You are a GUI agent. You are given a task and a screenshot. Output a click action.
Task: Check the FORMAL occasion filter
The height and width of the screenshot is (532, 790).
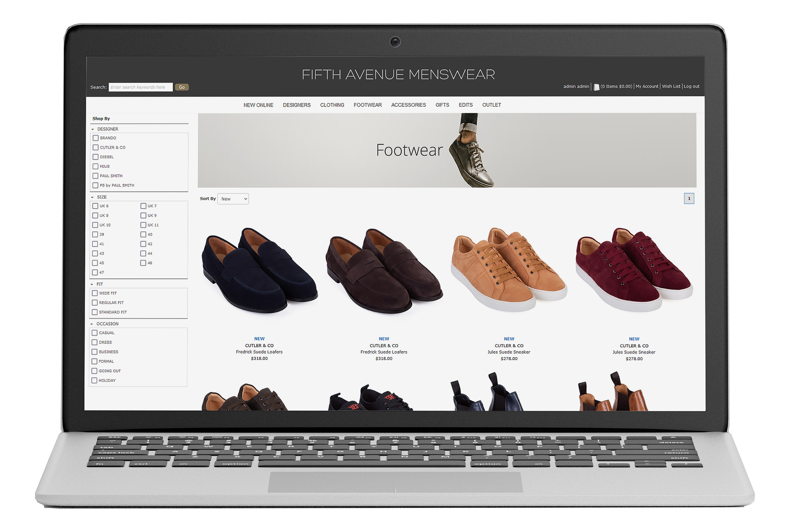[95, 361]
